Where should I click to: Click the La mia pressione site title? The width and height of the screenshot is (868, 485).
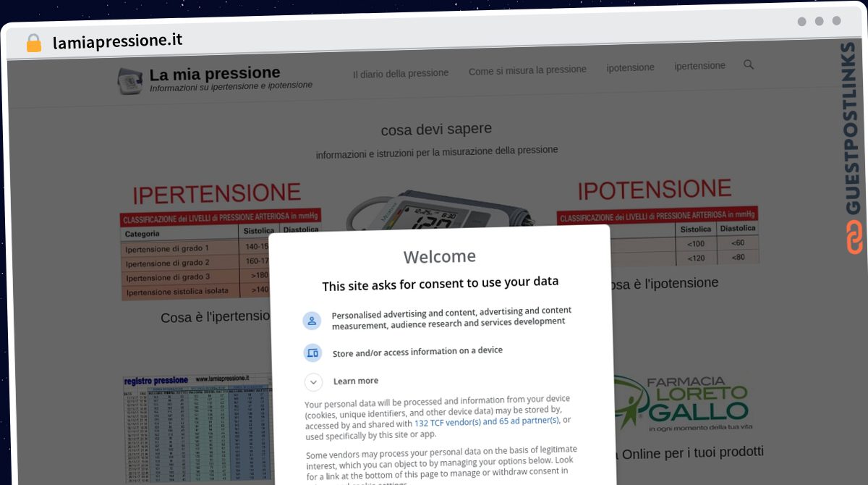[x=215, y=73]
